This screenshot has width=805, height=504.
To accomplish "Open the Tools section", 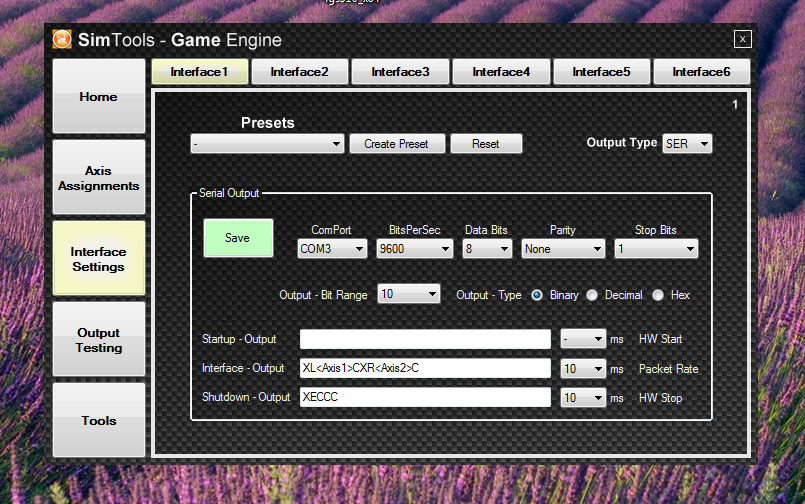I will click(99, 420).
